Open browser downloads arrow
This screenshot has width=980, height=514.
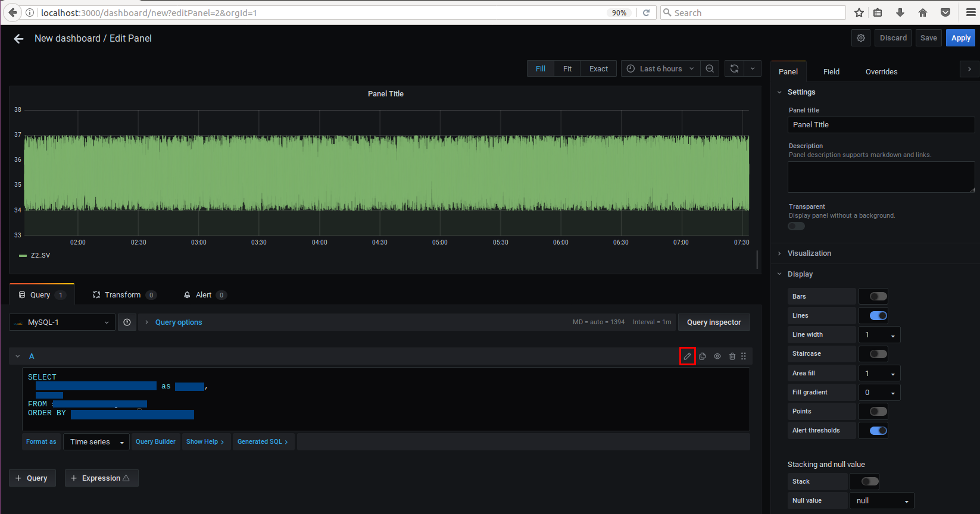click(x=900, y=13)
